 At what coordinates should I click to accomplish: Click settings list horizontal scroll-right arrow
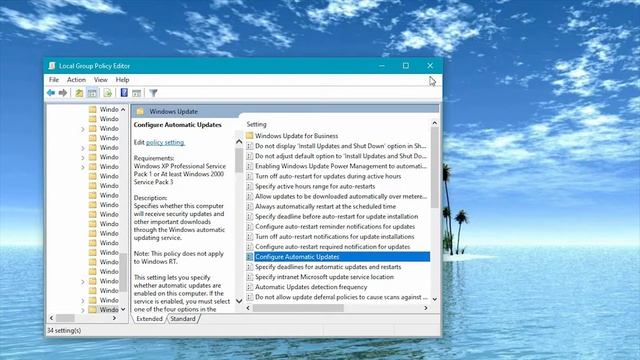[x=426, y=308]
